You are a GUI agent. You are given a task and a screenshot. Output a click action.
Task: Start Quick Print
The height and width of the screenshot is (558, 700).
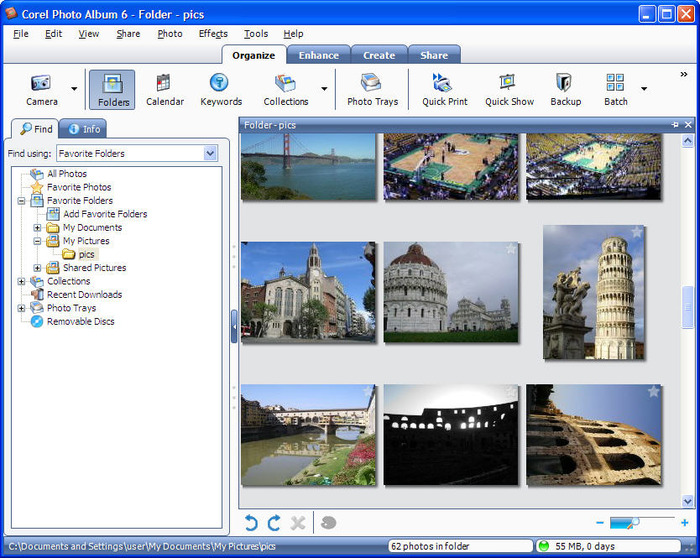coord(445,90)
